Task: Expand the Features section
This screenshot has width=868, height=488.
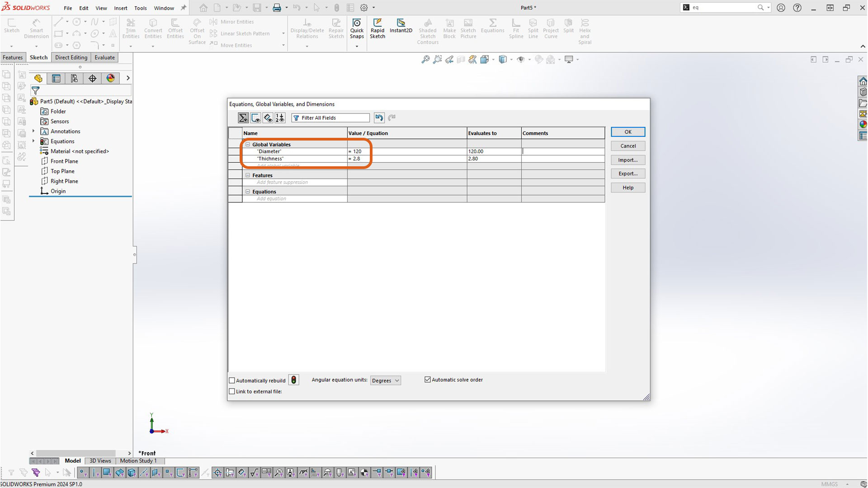Action: (x=248, y=174)
